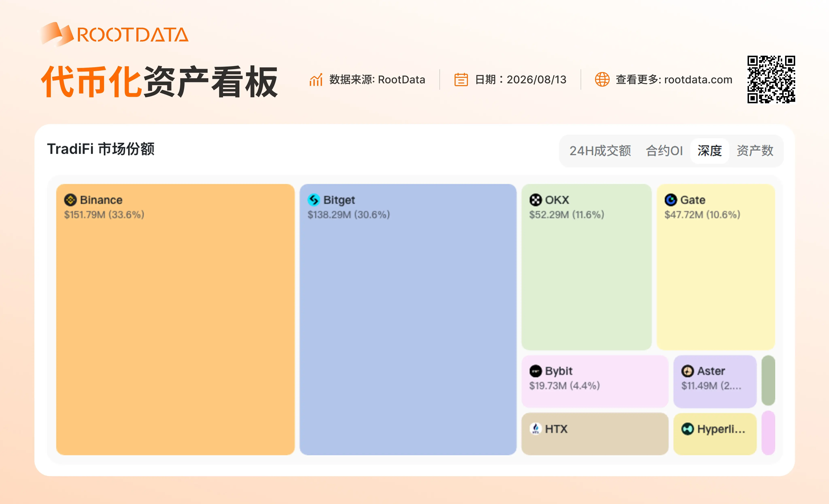829x504 pixels.
Task: Select the 深度 tab
Action: pos(710,151)
